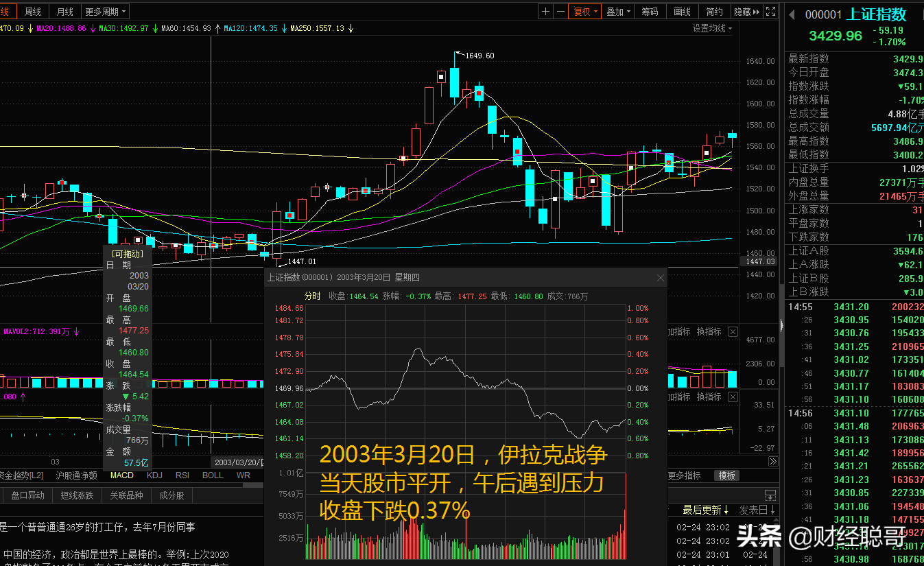
Task: Click the 上涨家数 row in quote panel
Action: (855, 210)
